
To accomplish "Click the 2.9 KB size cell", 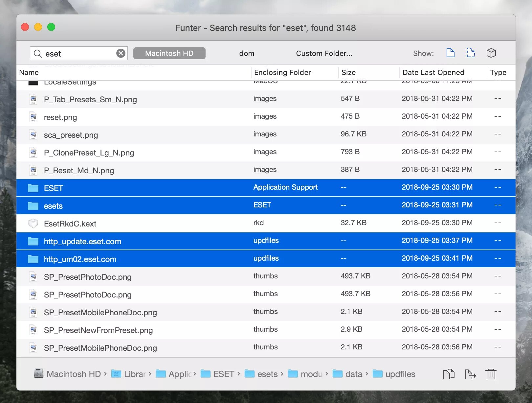I will (x=351, y=329).
